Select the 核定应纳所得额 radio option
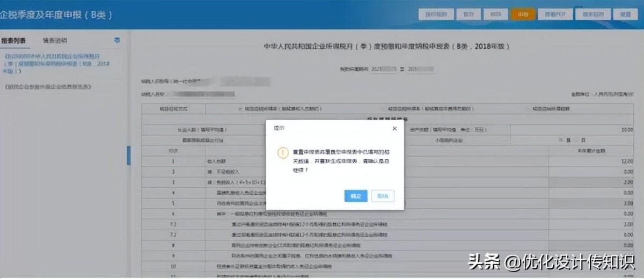This screenshot has height=279, width=644. (x=528, y=109)
